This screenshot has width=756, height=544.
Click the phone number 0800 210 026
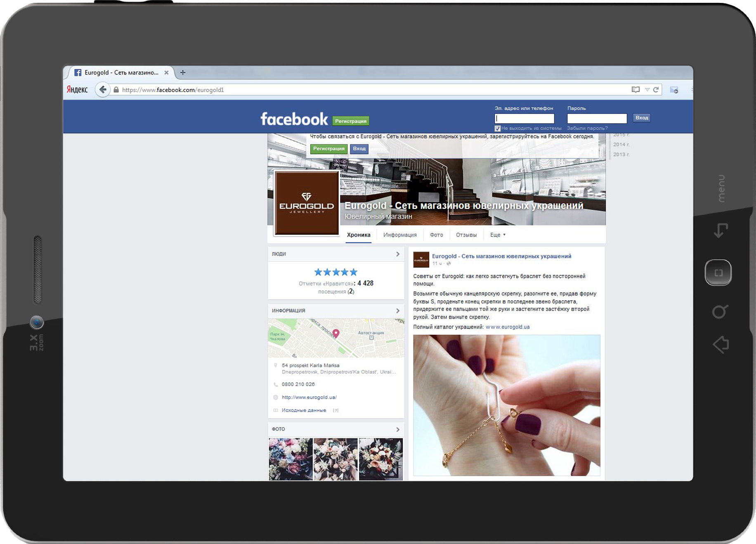coord(298,384)
